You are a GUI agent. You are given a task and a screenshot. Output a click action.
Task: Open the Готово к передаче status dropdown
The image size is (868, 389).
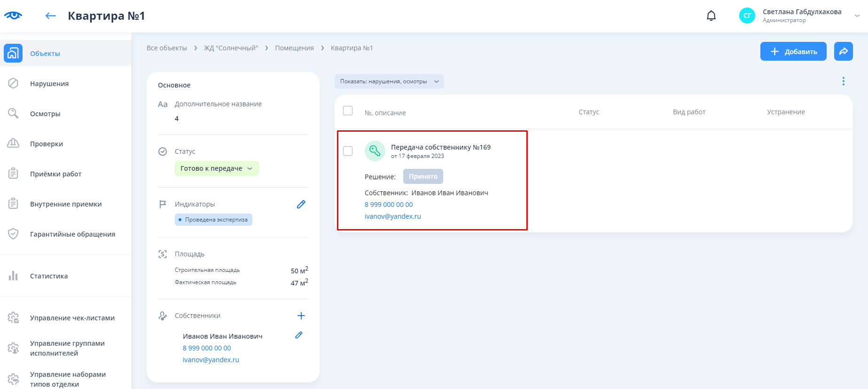(x=217, y=168)
